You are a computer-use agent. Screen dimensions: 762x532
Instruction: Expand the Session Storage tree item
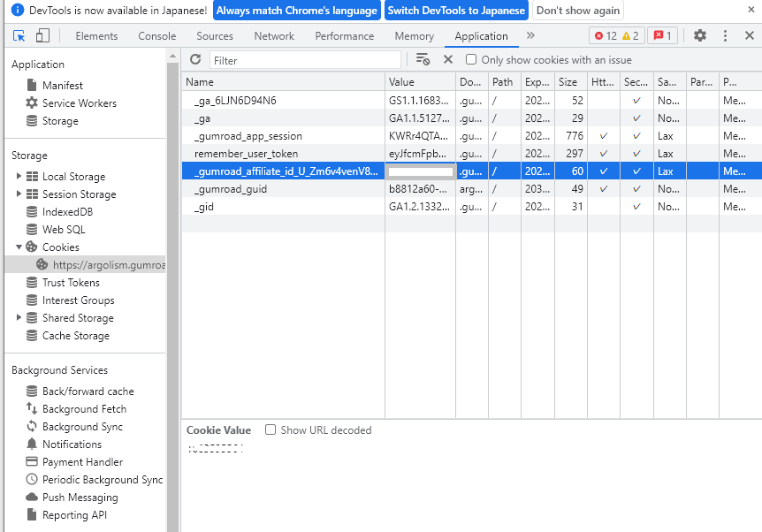(19, 194)
